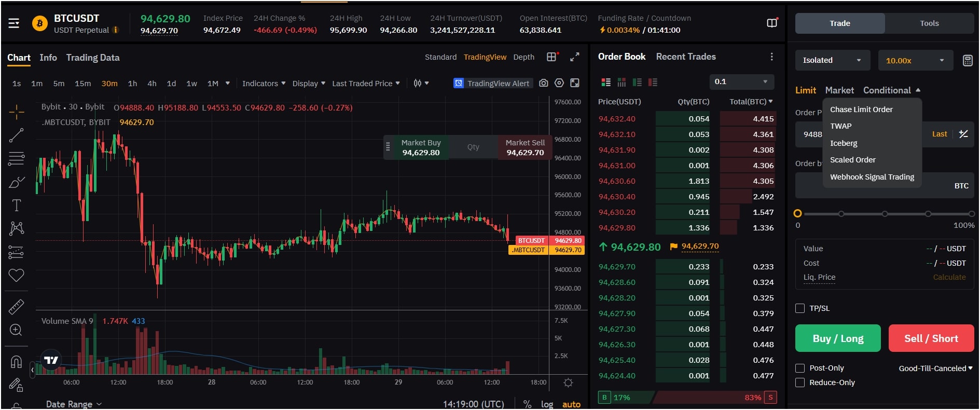This screenshot has width=980, height=410.
Task: Toggle auto scale on the chart
Action: pos(571,404)
